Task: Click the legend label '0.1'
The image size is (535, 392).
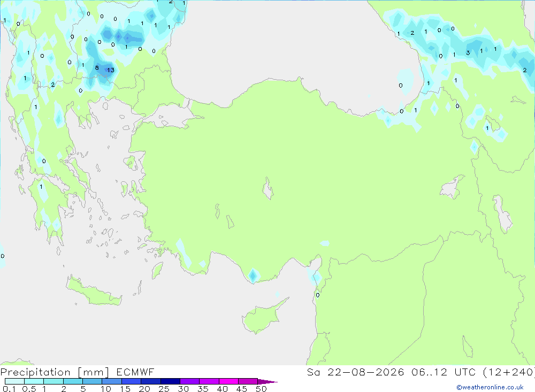Action: click(x=9, y=389)
